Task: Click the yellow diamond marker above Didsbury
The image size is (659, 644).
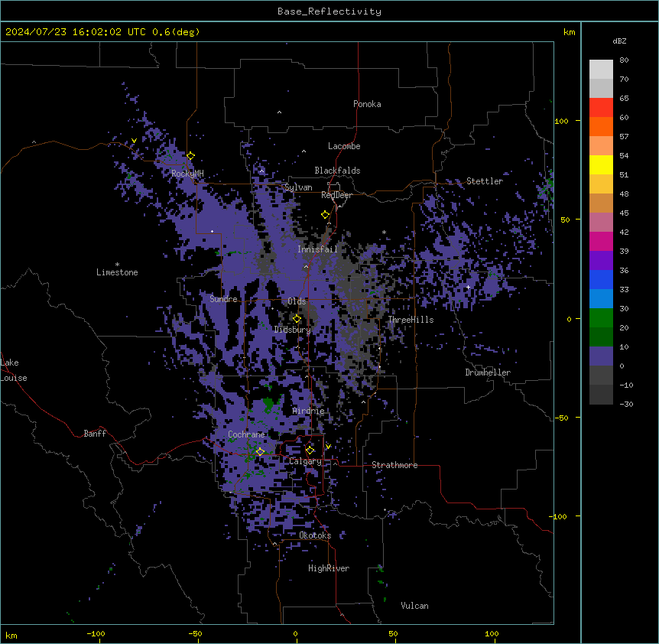Action: tap(297, 319)
